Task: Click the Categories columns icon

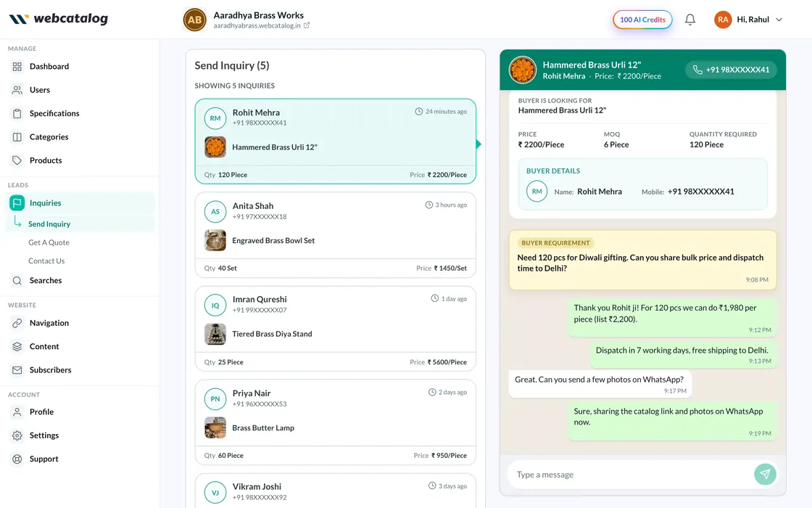Action: (x=17, y=137)
